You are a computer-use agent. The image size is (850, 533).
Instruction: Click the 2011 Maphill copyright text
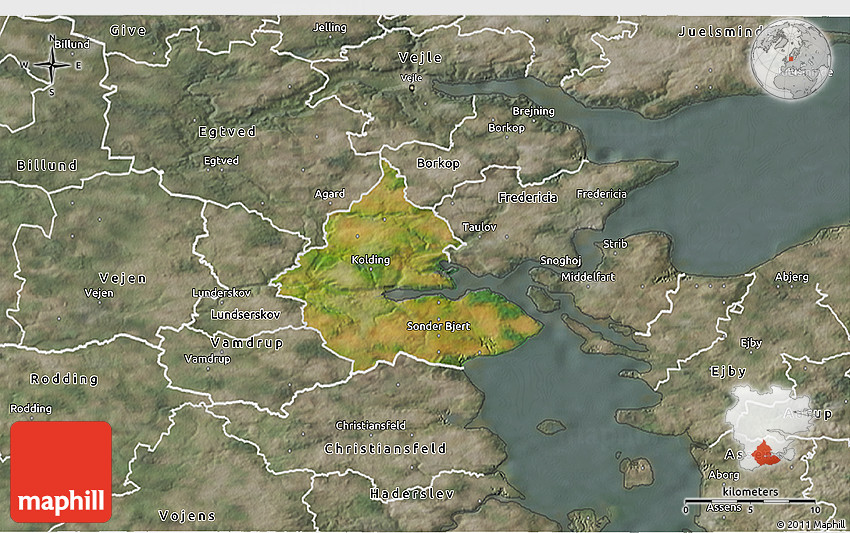[810, 524]
